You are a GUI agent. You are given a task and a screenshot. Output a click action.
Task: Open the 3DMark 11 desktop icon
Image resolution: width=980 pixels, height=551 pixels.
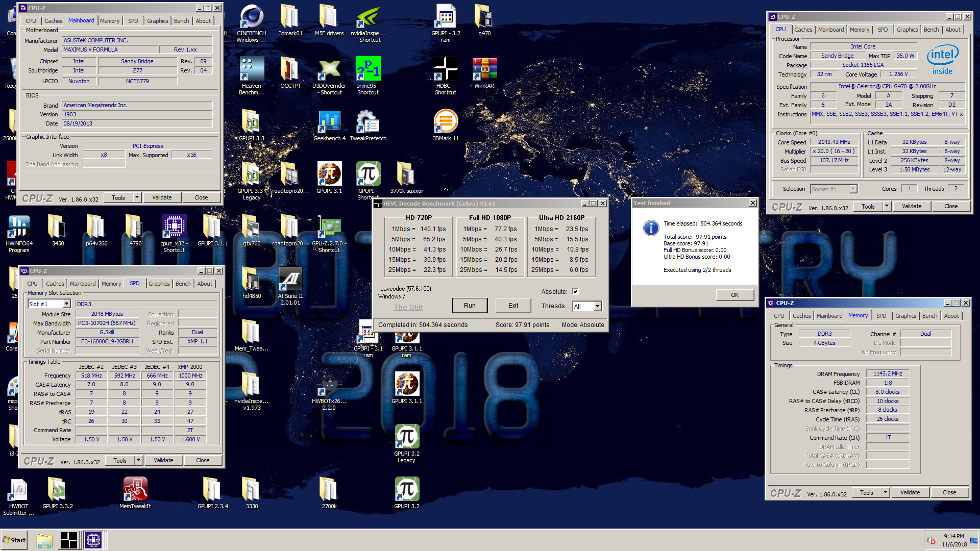pyautogui.click(x=446, y=125)
